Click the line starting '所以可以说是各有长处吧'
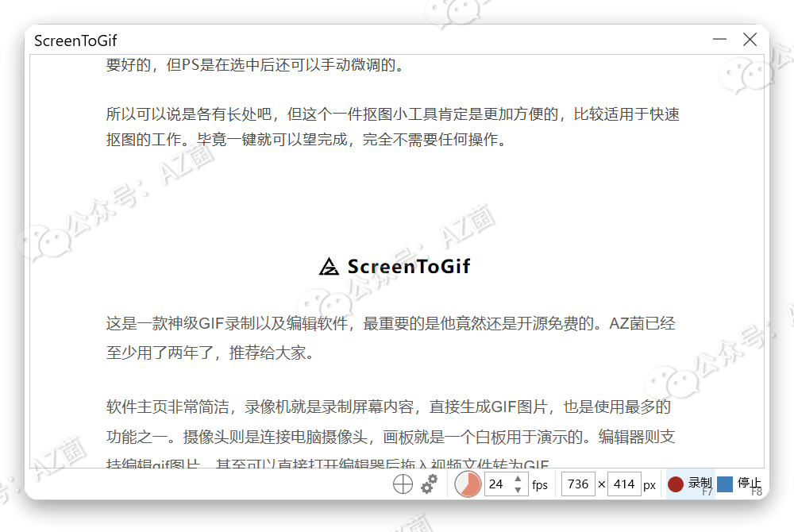The image size is (794, 532). tap(392, 114)
